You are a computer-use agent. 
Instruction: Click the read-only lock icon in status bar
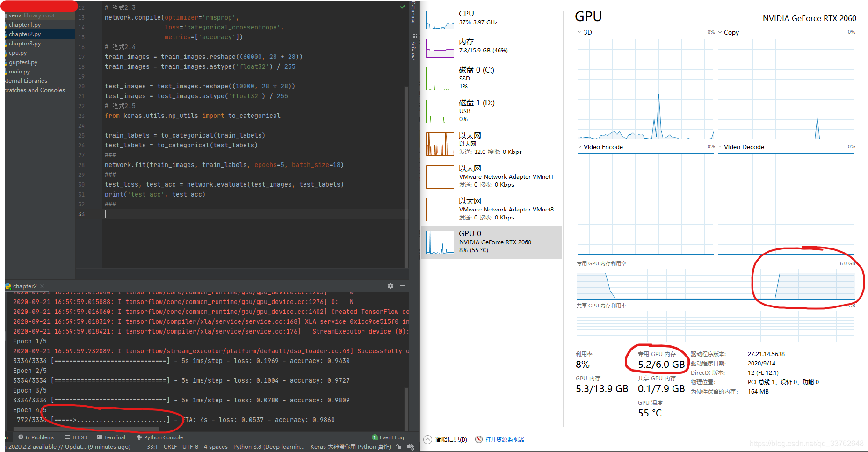click(x=399, y=447)
